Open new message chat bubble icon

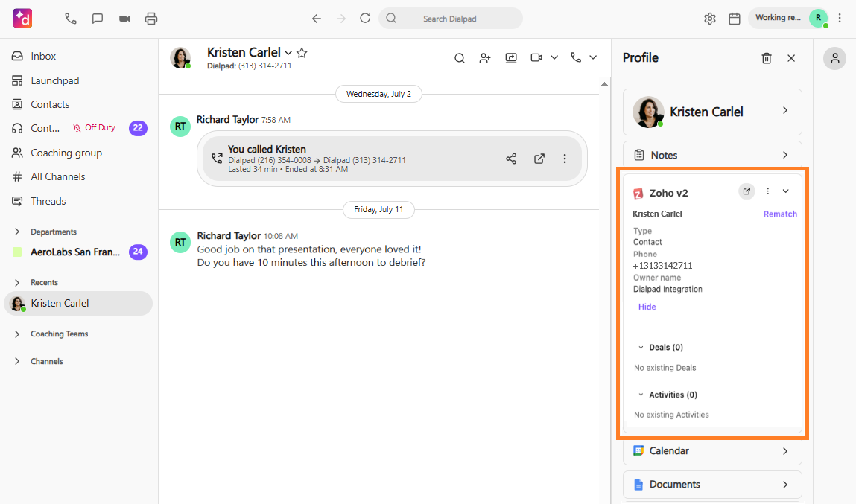[97, 19]
